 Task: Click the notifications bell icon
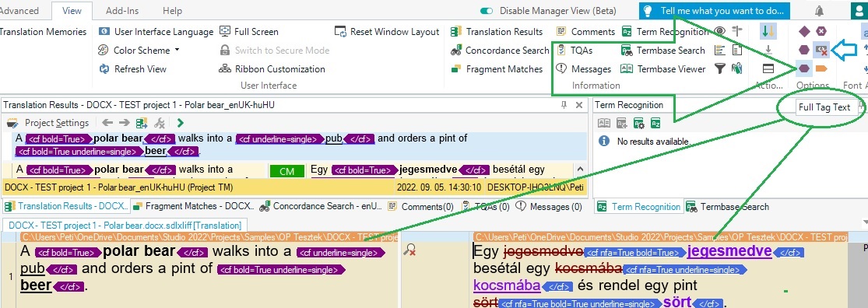tap(819, 11)
